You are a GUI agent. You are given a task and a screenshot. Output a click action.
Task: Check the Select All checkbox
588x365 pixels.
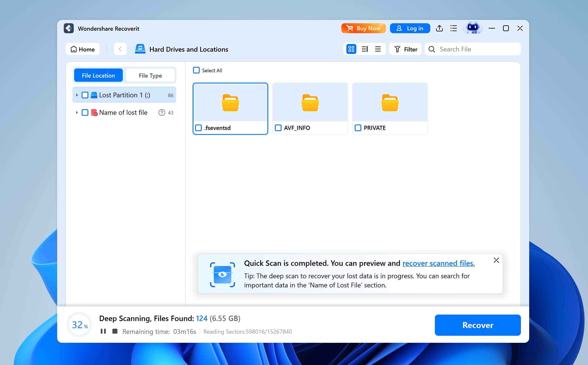(196, 70)
